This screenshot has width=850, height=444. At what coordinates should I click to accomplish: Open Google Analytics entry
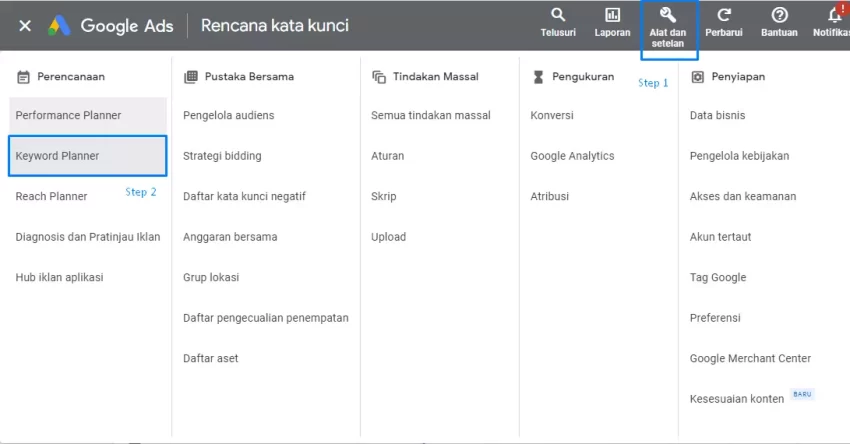click(572, 156)
